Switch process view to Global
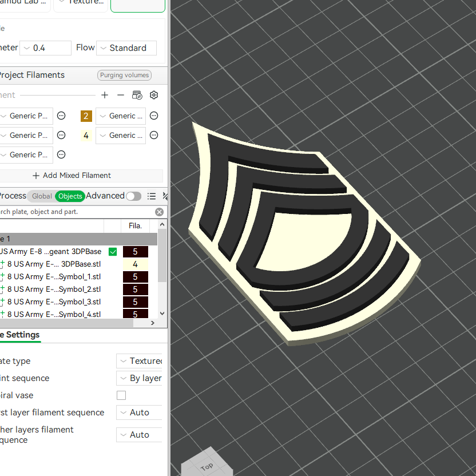476x476 pixels. point(42,196)
